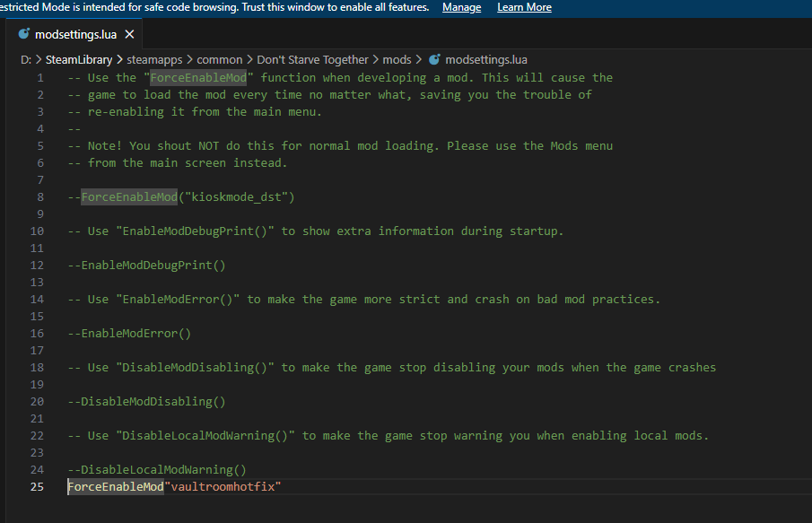Click line number 25 in the gutter

click(36, 486)
